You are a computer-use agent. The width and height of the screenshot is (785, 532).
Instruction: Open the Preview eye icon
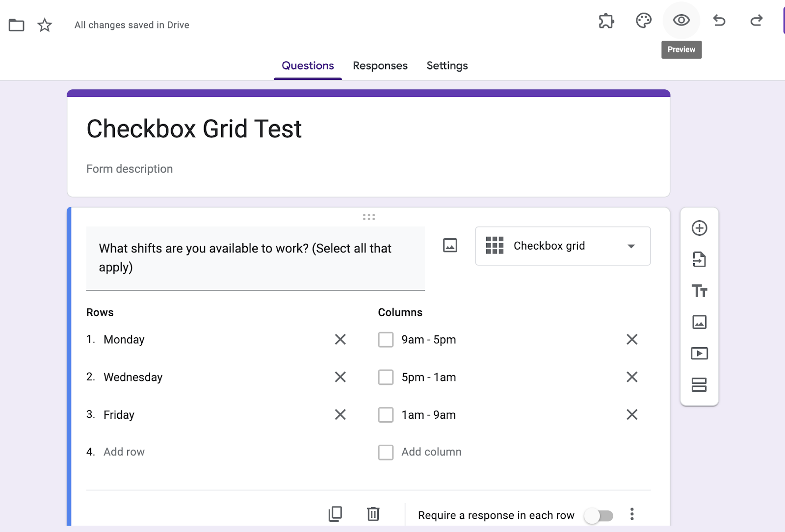point(681,21)
